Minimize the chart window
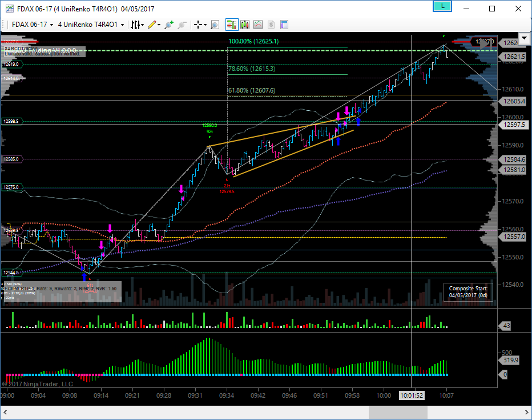Screen dimensions: 532x420 click(466, 9)
